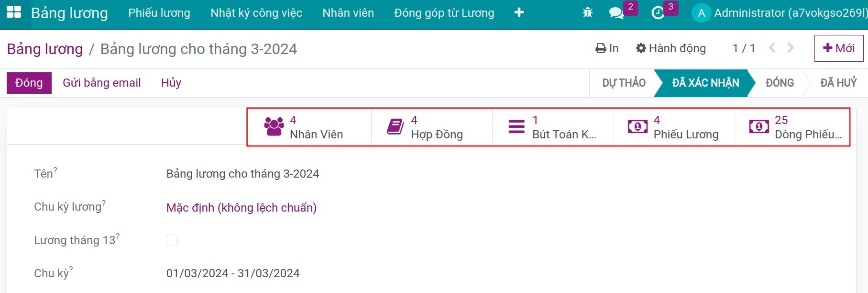Open the Nhật ký công việc menu
Screen dimensions: 868x293
tap(256, 13)
